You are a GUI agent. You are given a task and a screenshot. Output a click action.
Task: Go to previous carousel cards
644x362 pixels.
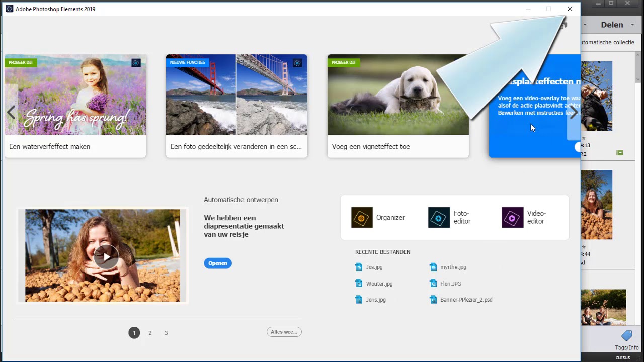click(x=11, y=113)
